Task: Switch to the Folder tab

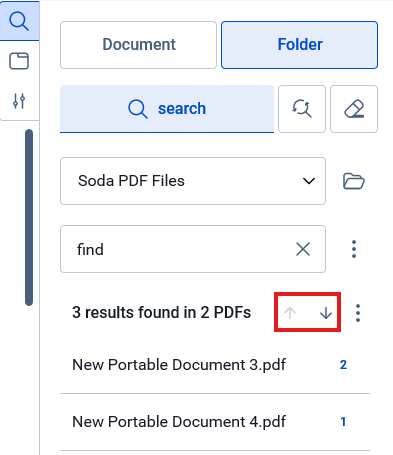Action: pos(300,45)
